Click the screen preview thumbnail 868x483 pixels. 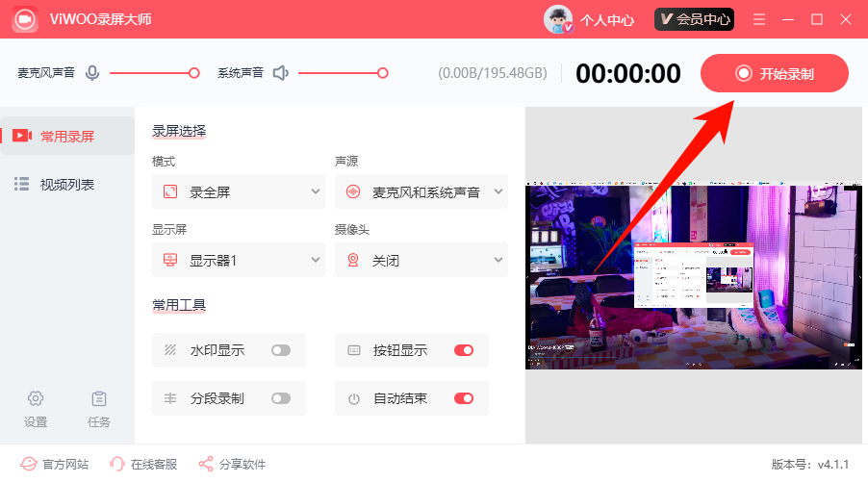point(694,275)
